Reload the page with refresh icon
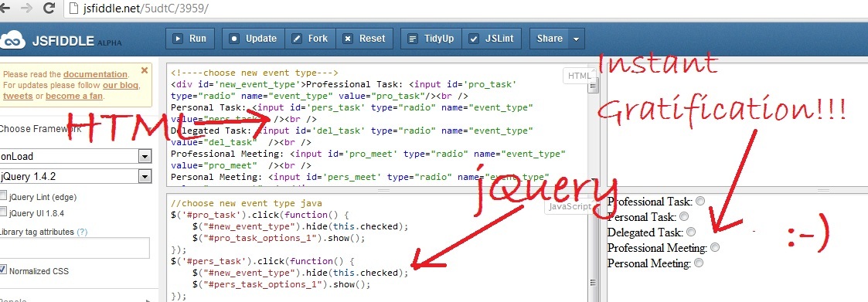Image resolution: width=868 pixels, height=302 pixels. coord(49,8)
